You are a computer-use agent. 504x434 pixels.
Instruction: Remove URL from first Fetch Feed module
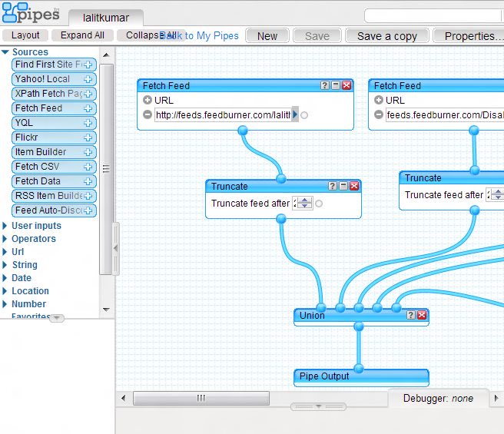pos(148,115)
